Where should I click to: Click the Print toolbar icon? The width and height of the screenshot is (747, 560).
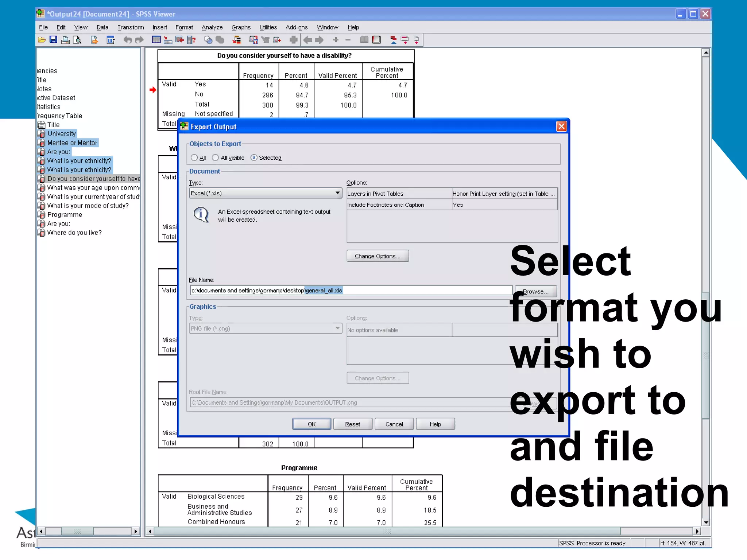65,40
